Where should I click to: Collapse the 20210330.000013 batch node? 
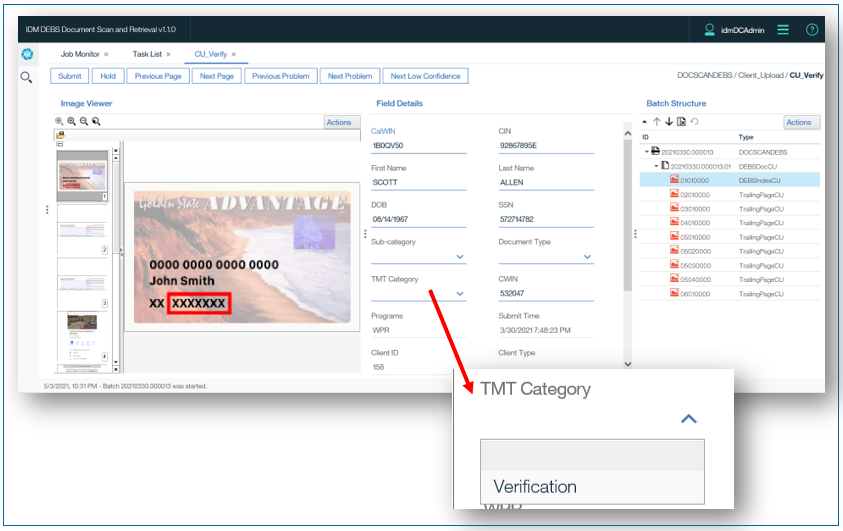pyautogui.click(x=647, y=152)
